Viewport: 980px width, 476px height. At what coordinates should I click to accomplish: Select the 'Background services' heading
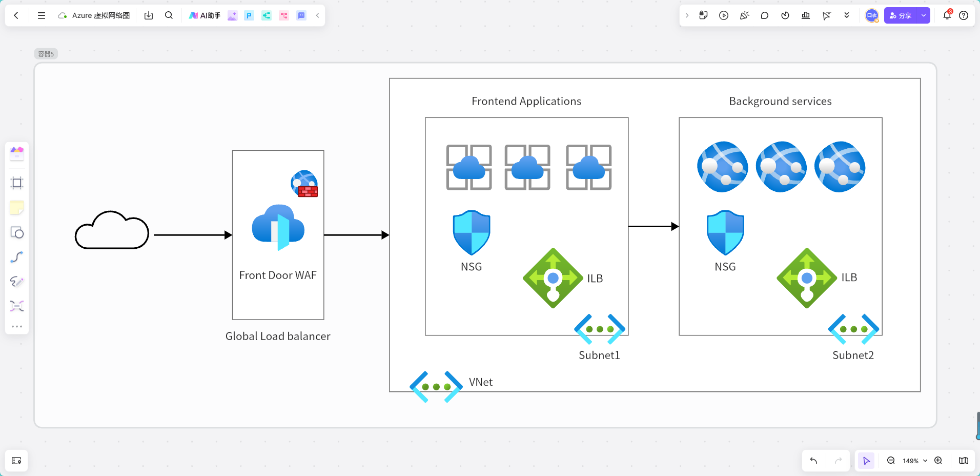click(x=780, y=101)
